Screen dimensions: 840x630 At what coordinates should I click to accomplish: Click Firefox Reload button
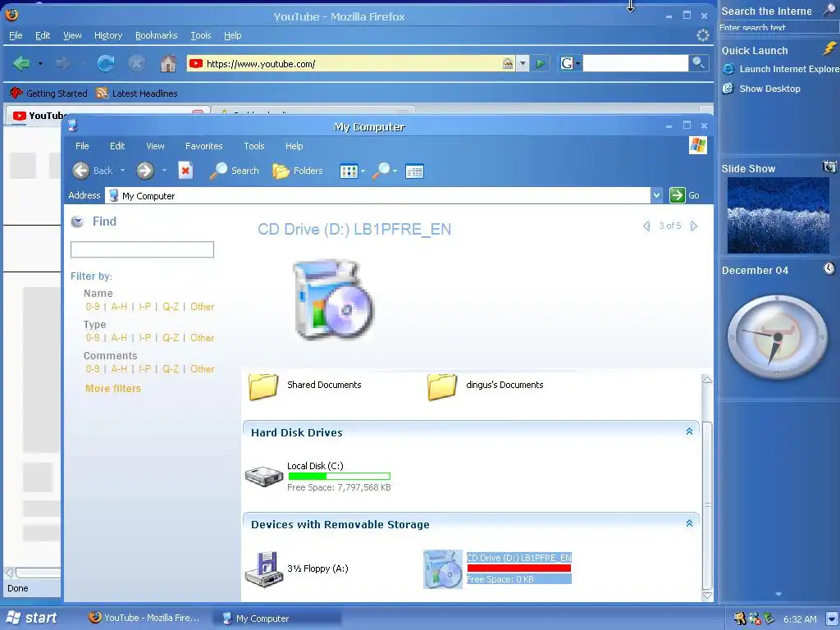(106, 64)
